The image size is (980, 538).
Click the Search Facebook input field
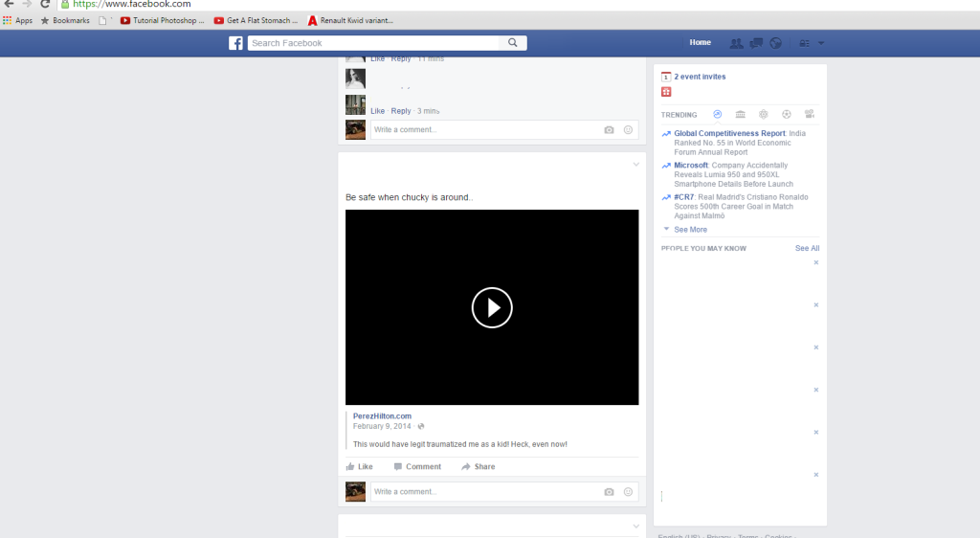point(373,43)
